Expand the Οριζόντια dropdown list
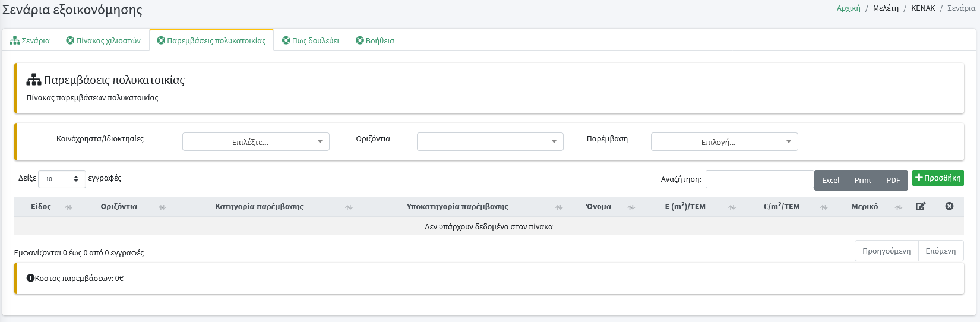The width and height of the screenshot is (980, 322). (490, 142)
